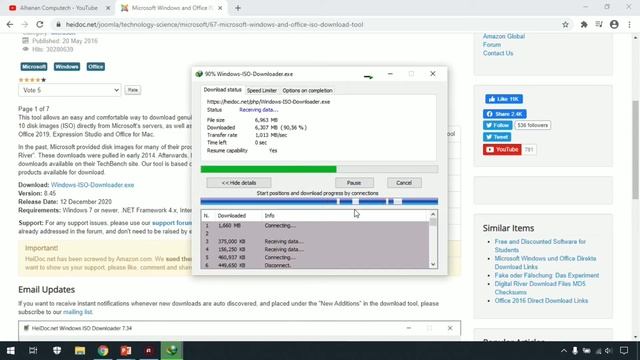This screenshot has height=360, width=640.
Task: Click the Windows-ISO-Downloader.exe download link
Action: [92, 185]
